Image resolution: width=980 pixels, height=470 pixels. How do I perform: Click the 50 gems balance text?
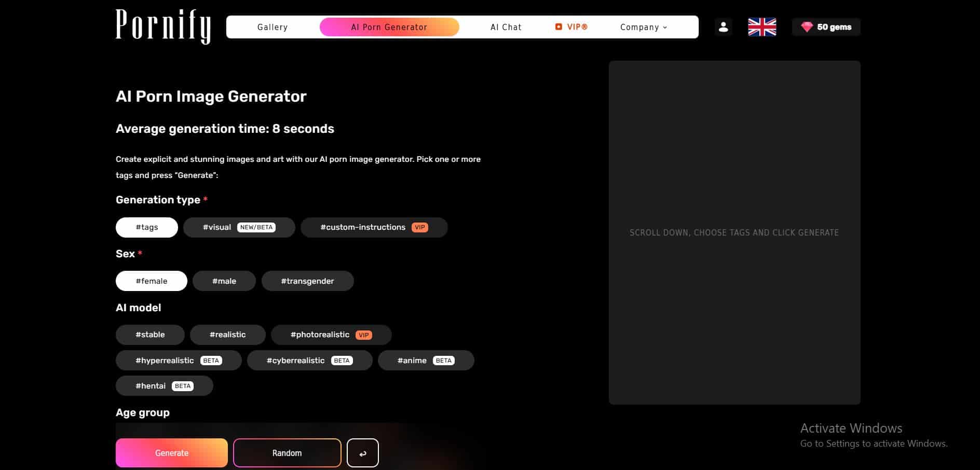coord(834,27)
